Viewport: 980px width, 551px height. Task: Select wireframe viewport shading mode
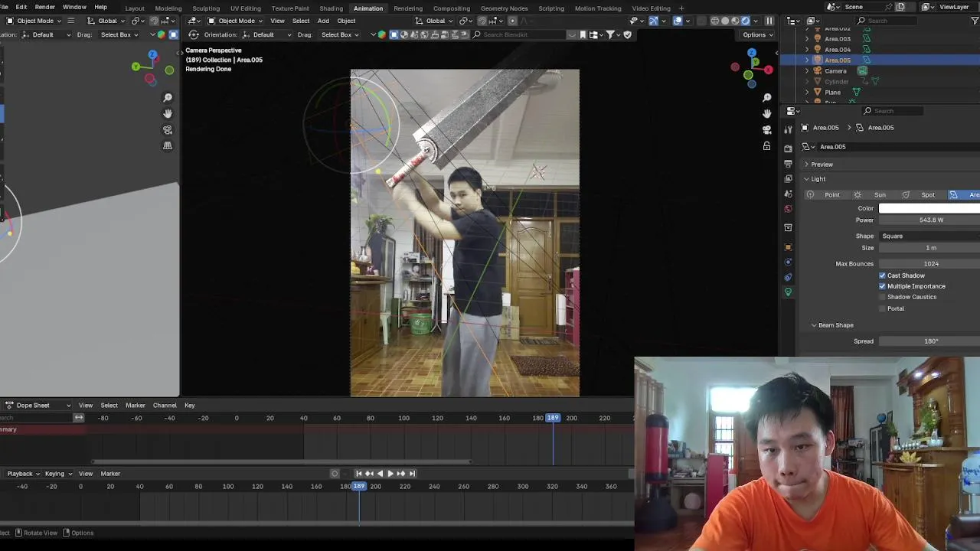tap(715, 21)
